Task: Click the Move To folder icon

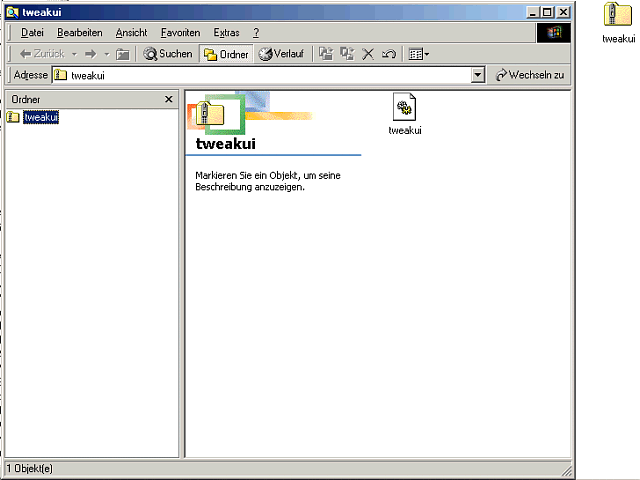Action: pyautogui.click(x=326, y=54)
